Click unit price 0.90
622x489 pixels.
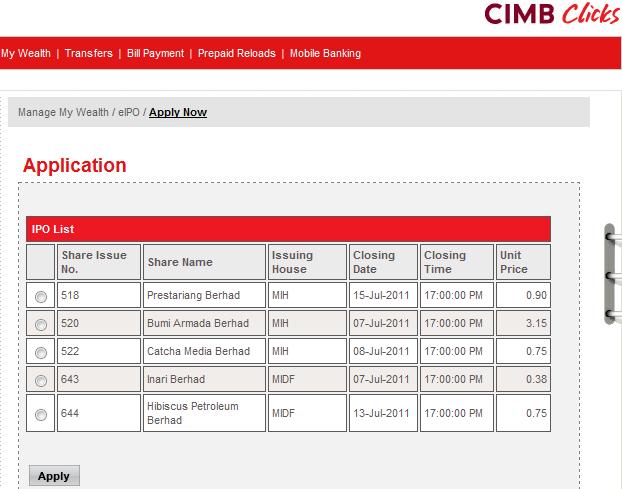click(536, 295)
